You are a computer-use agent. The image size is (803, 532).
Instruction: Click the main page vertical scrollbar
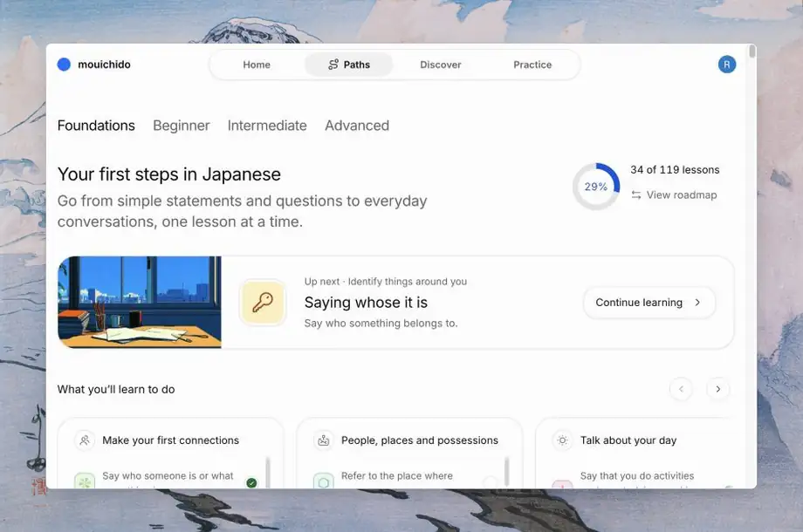752,51
